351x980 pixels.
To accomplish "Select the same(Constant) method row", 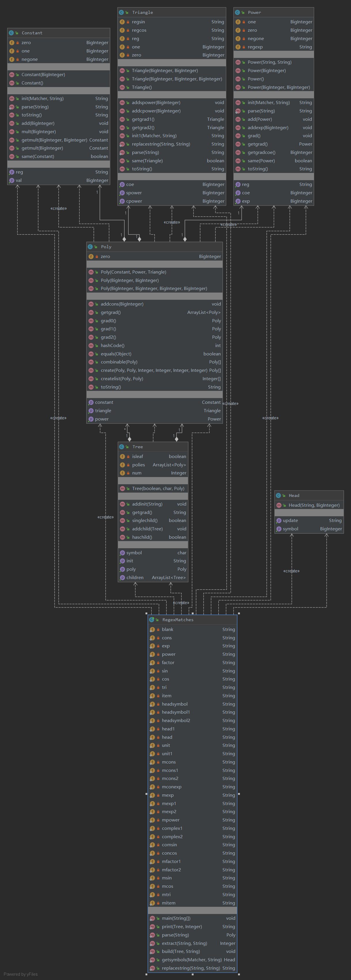I will (58, 157).
